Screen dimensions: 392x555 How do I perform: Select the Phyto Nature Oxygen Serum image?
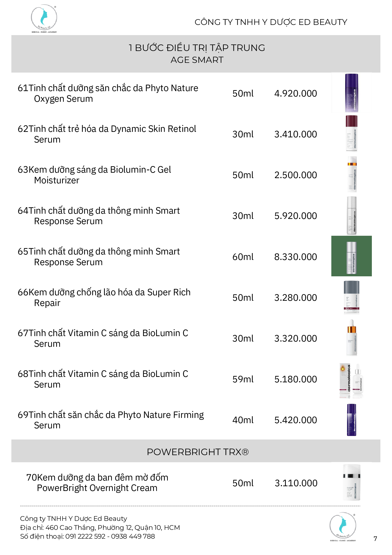tap(351, 93)
